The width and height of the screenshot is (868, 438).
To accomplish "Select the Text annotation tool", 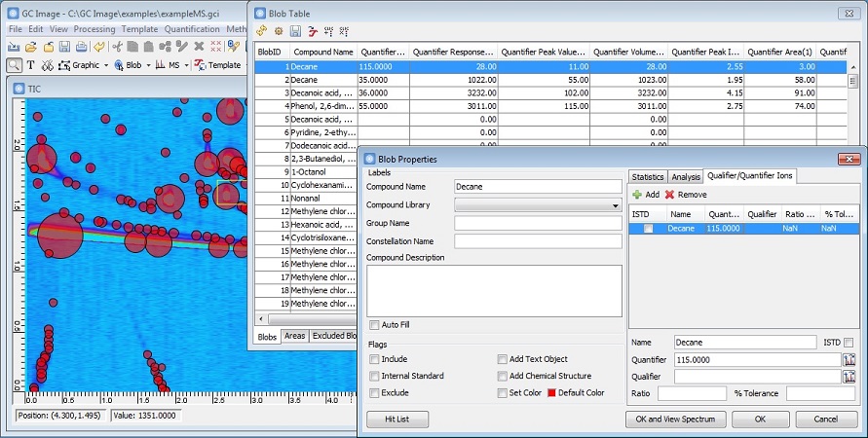I will (x=31, y=65).
